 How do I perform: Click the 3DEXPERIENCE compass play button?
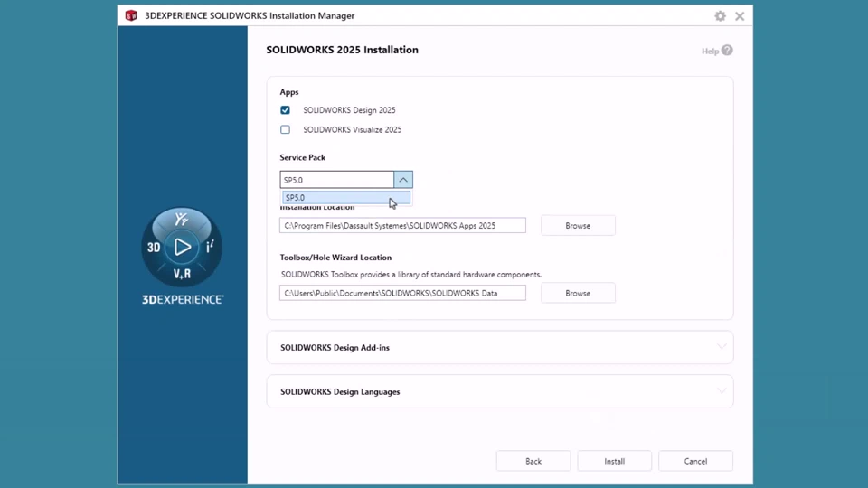point(182,247)
